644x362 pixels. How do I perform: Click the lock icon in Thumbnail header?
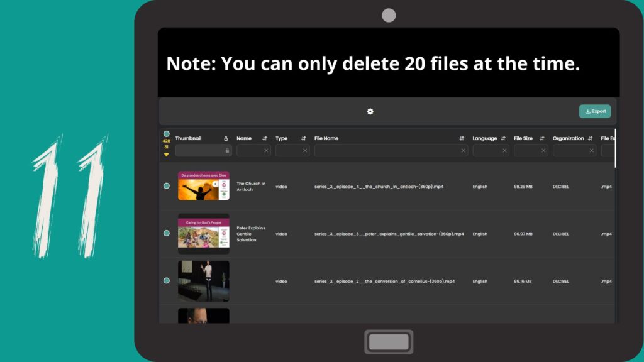[x=226, y=138]
